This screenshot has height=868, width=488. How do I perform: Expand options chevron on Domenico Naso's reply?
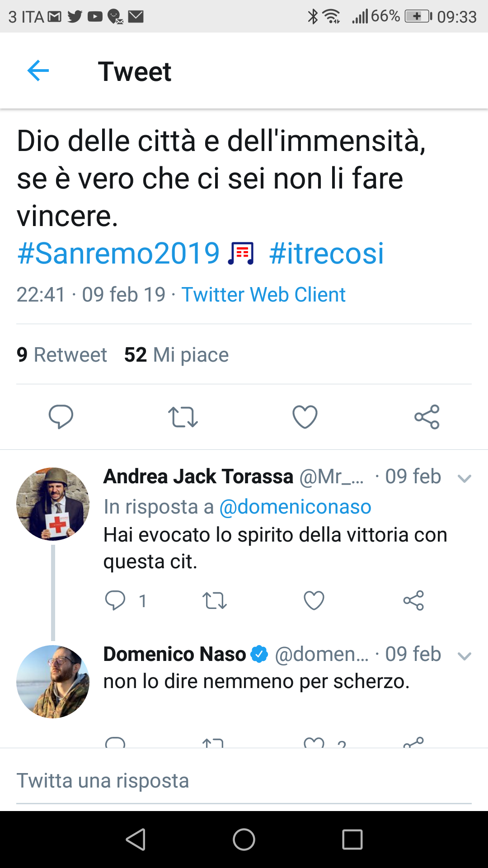[x=465, y=656]
